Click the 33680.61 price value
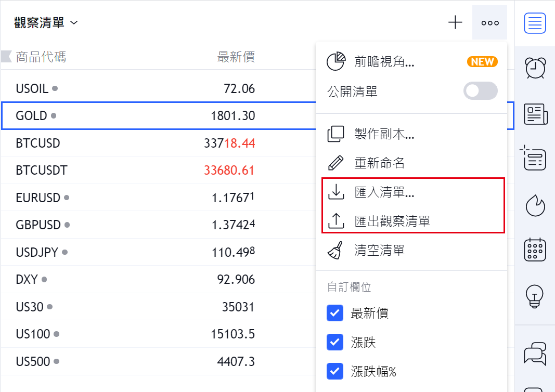Screen dimensions: 555x392 click(229, 170)
